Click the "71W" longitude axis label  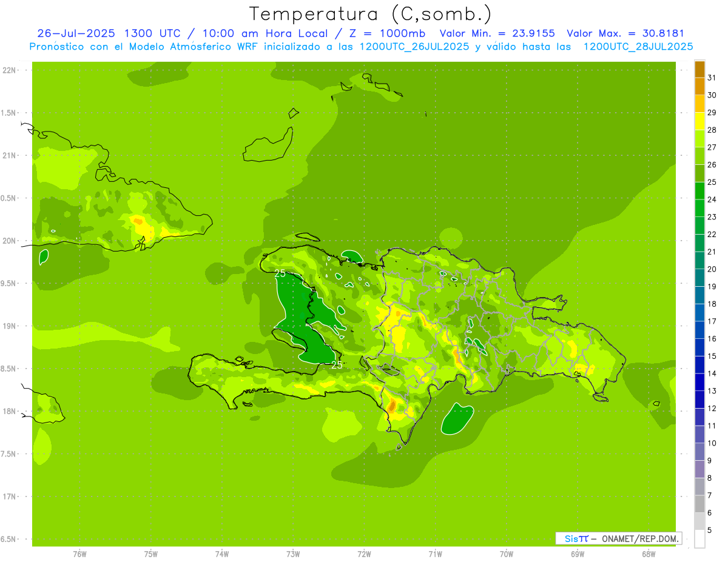pyautogui.click(x=435, y=554)
